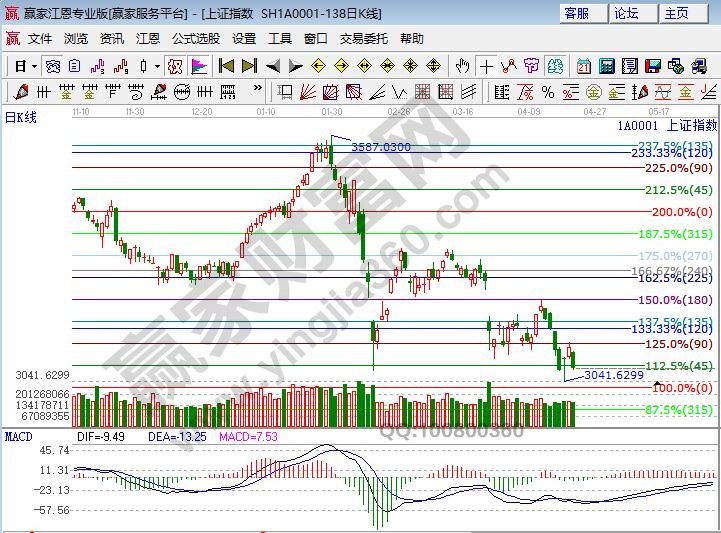721x533 pixels.
Task: Open the 江恩 menu
Action: pos(148,39)
